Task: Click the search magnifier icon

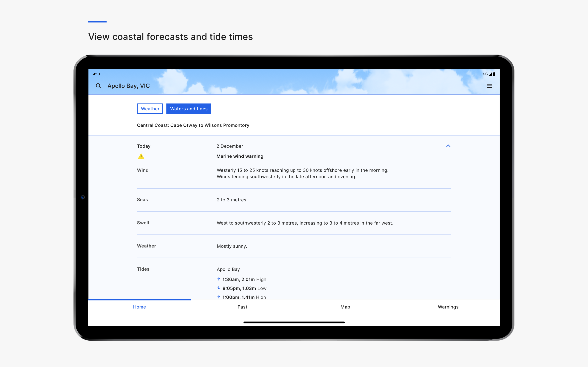Action: [x=98, y=86]
